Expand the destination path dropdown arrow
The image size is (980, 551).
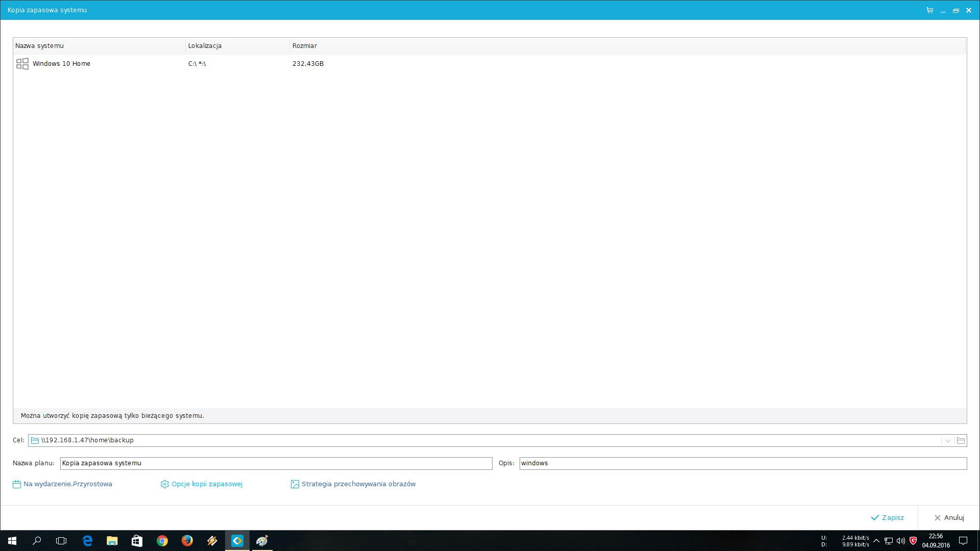(x=948, y=440)
